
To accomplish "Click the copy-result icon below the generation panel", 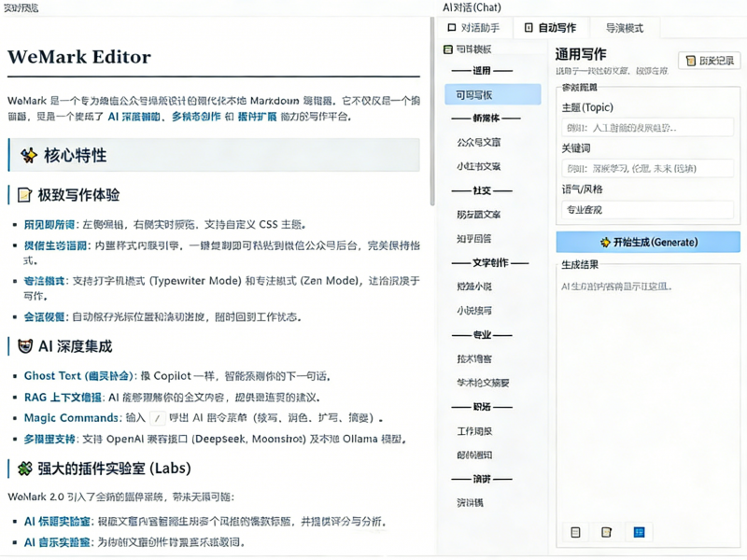I will click(x=575, y=532).
